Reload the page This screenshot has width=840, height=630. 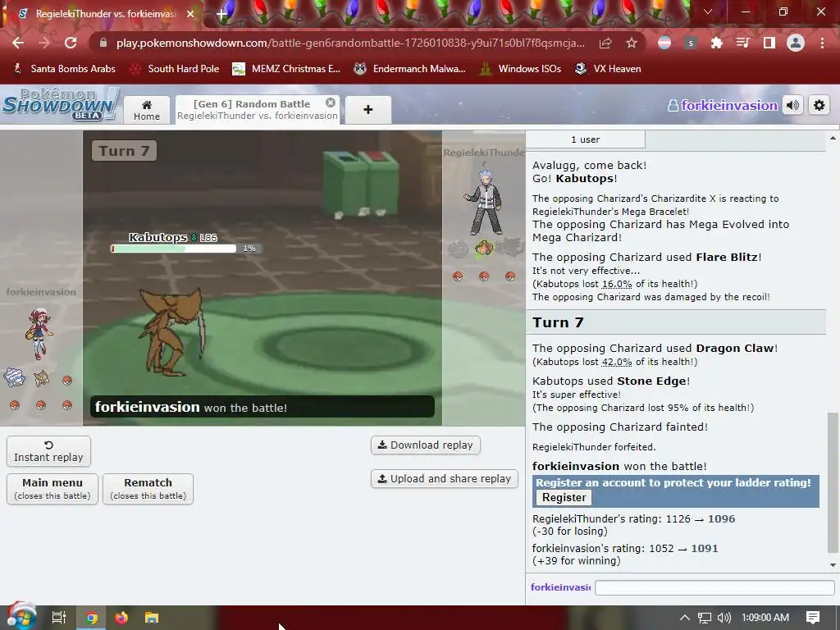click(71, 43)
